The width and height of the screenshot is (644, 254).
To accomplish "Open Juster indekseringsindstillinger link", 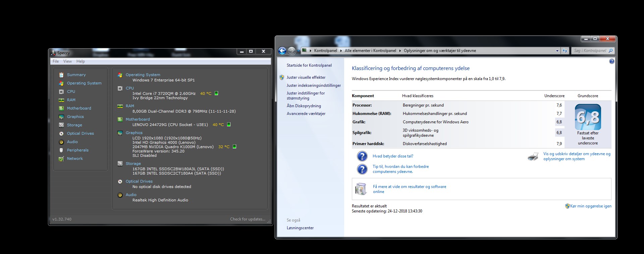I will pyautogui.click(x=314, y=85).
